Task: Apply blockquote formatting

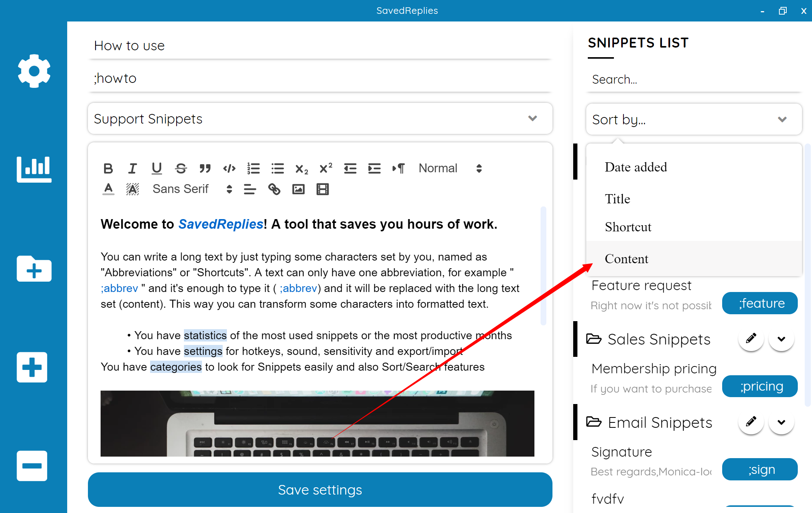Action: pos(205,168)
